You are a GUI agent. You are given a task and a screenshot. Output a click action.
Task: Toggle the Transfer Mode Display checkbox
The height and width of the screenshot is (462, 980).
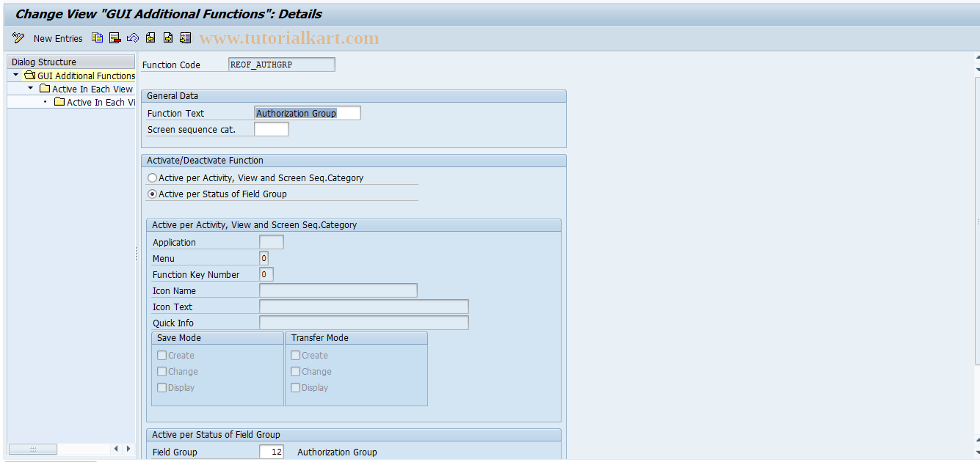[295, 387]
